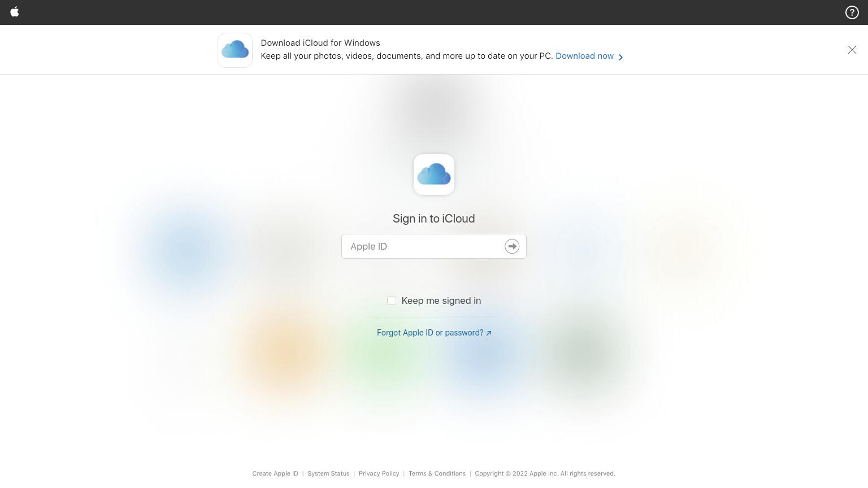Open the help question mark icon
Image resolution: width=868 pixels, height=488 pixels.
(852, 12)
